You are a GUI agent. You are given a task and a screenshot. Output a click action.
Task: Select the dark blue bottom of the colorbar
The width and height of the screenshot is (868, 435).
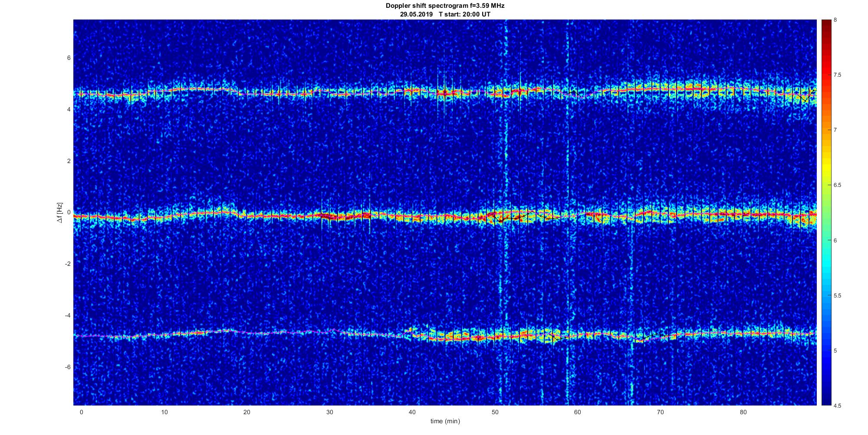pyautogui.click(x=825, y=401)
